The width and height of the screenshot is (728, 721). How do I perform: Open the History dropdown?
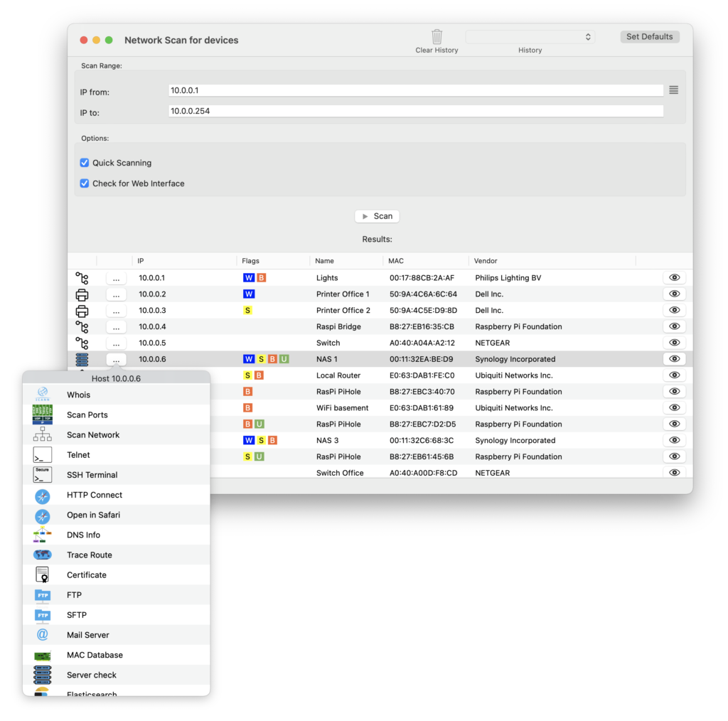530,37
